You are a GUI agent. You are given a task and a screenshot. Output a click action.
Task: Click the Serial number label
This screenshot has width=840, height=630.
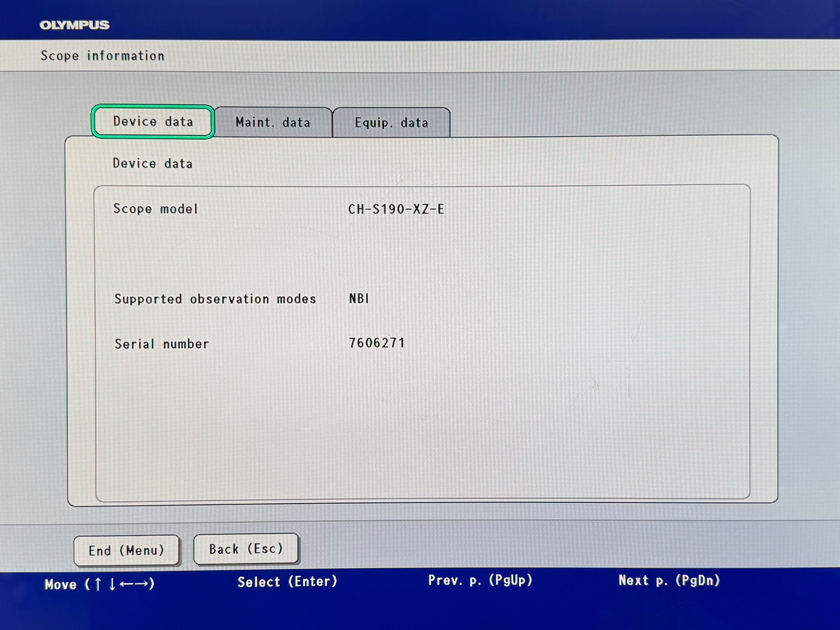(162, 344)
